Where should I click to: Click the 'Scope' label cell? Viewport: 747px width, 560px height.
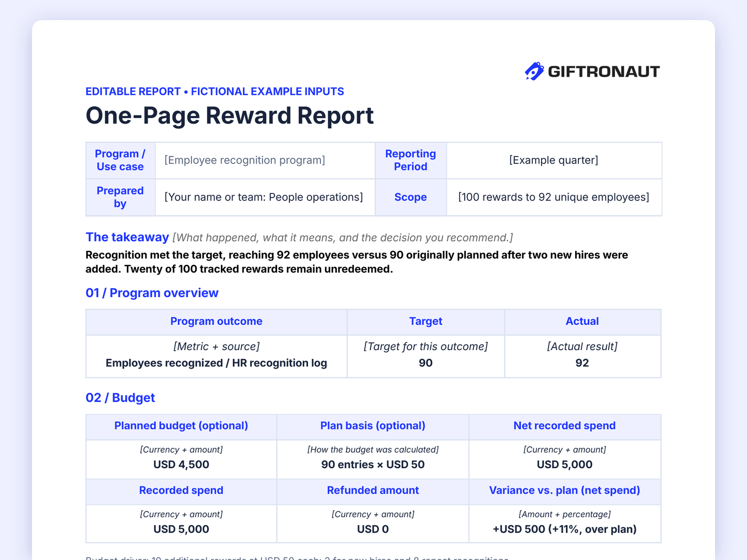411,197
